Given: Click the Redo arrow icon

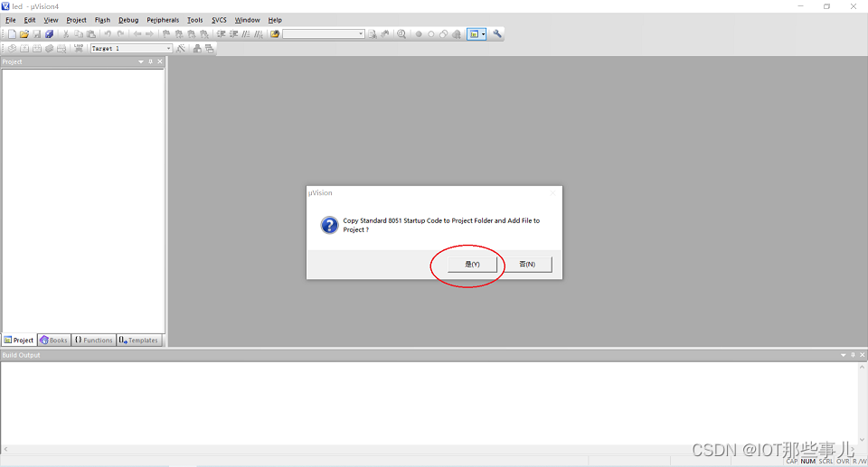Looking at the screenshot, I should click(120, 33).
